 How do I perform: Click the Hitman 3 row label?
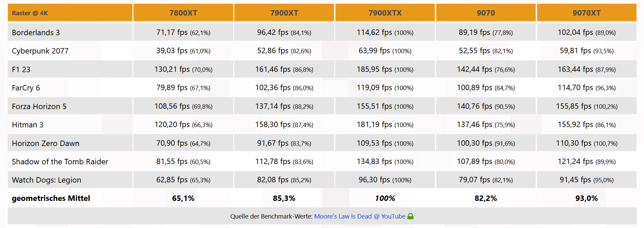pyautogui.click(x=27, y=125)
